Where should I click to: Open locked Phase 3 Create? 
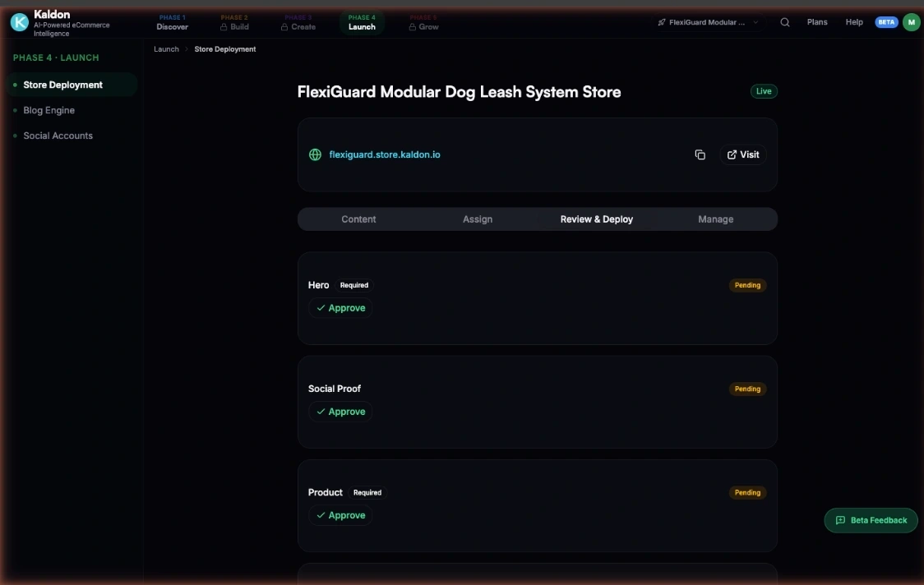tap(298, 22)
